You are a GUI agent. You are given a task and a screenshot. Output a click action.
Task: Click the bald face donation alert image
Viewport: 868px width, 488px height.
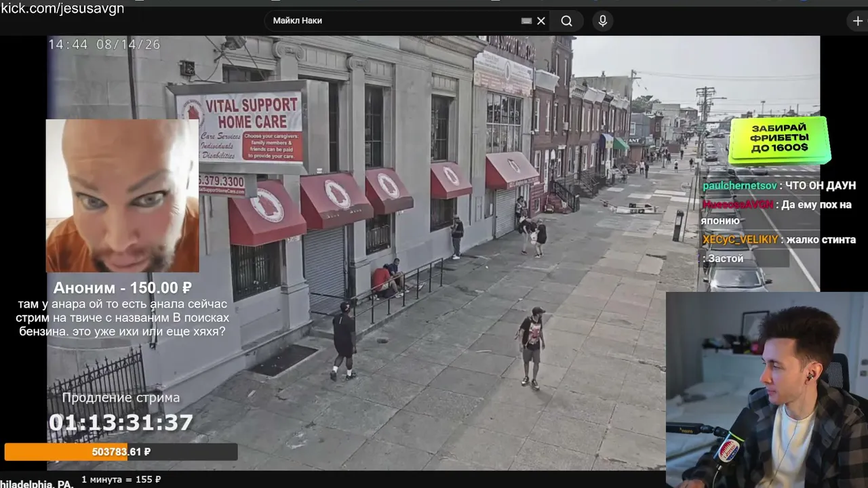122,196
